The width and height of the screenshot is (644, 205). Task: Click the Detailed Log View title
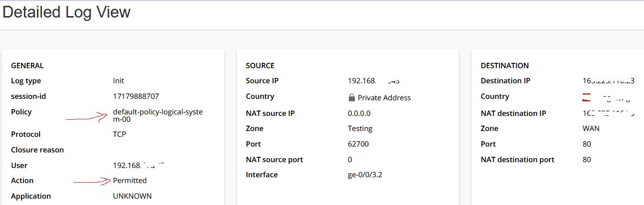(66, 12)
